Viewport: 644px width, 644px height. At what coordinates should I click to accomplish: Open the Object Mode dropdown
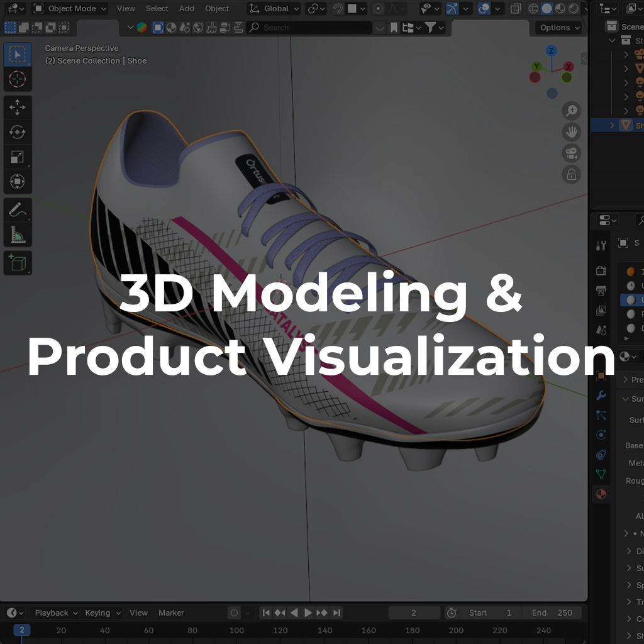pyautogui.click(x=70, y=9)
